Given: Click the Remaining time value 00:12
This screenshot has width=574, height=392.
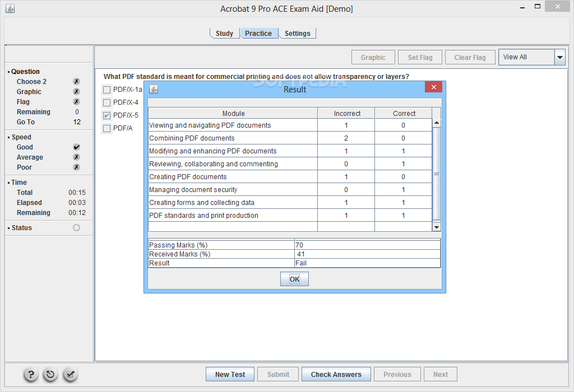Looking at the screenshot, I should click(77, 212).
